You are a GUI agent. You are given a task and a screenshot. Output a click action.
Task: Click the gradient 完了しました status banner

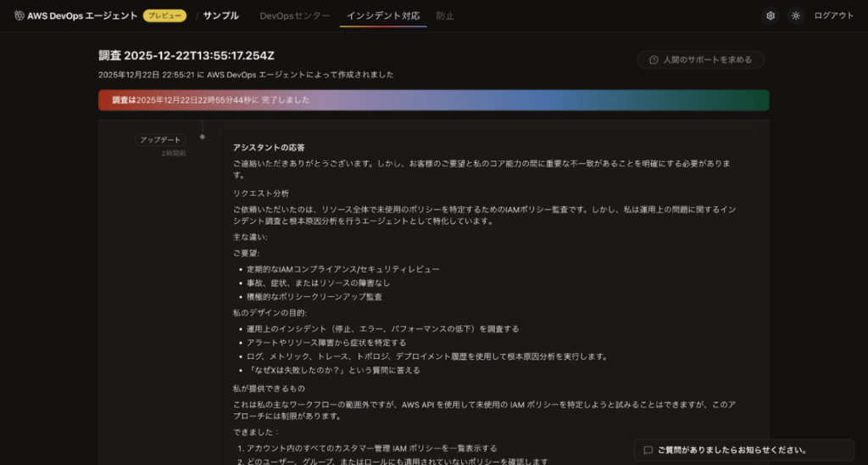(x=433, y=100)
